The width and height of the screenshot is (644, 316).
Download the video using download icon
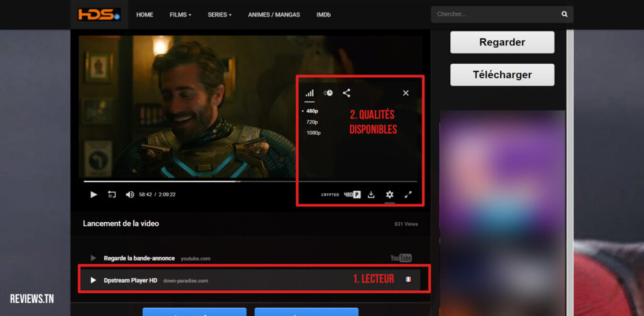coord(371,195)
